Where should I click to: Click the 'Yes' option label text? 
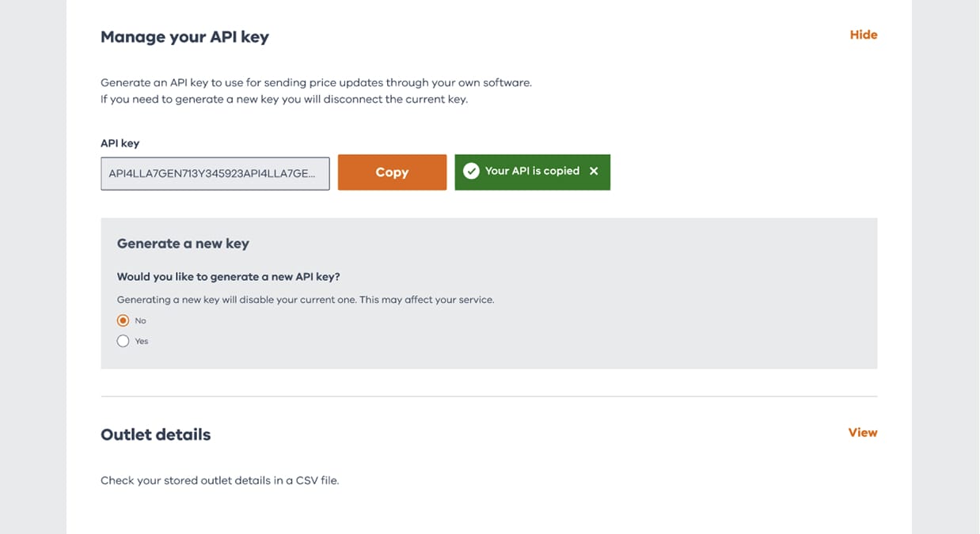(x=142, y=341)
